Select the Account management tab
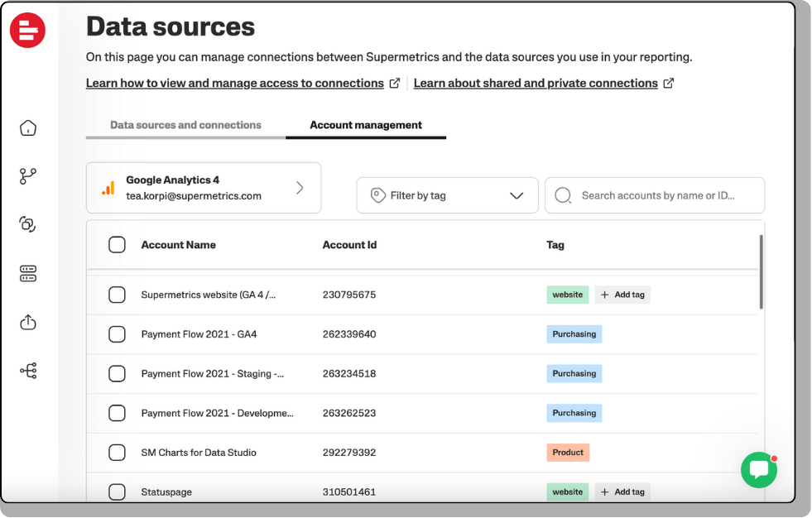812x518 pixels. click(x=366, y=125)
